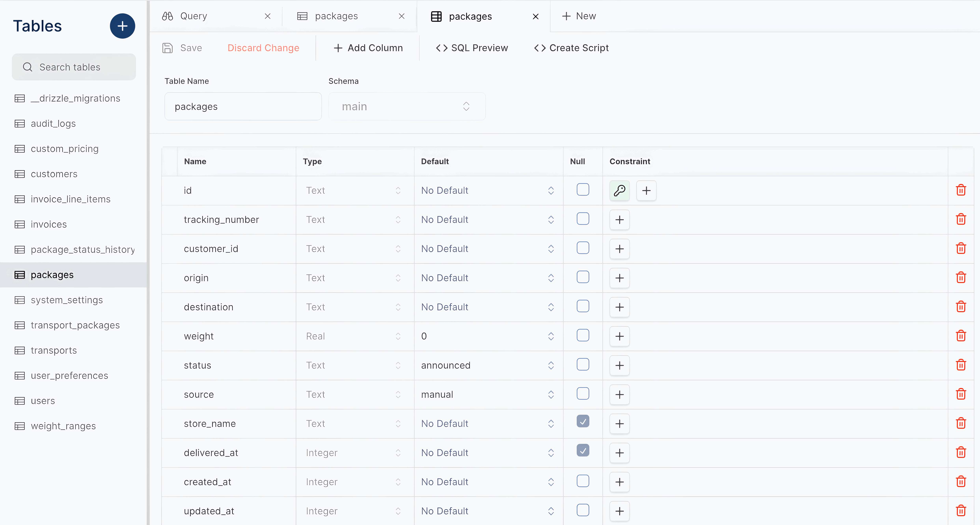Select the invoices table in the sidebar
The width and height of the screenshot is (980, 525).
49,224
